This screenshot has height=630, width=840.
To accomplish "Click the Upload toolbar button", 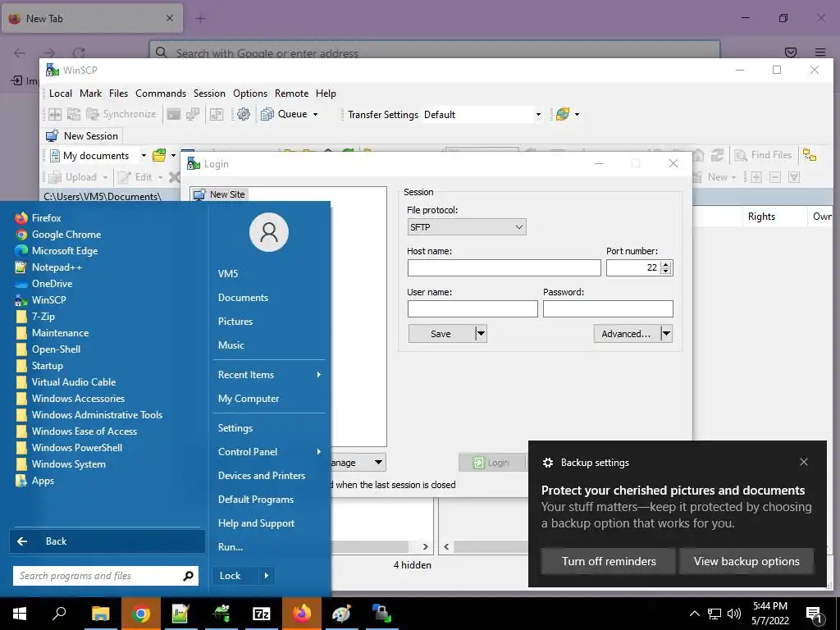I will tap(74, 177).
